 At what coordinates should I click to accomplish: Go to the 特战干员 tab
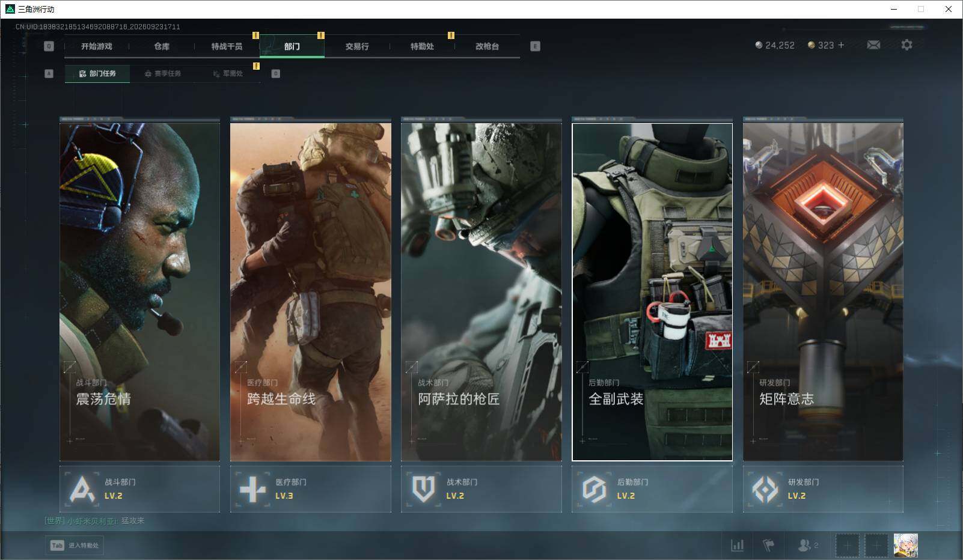227,46
